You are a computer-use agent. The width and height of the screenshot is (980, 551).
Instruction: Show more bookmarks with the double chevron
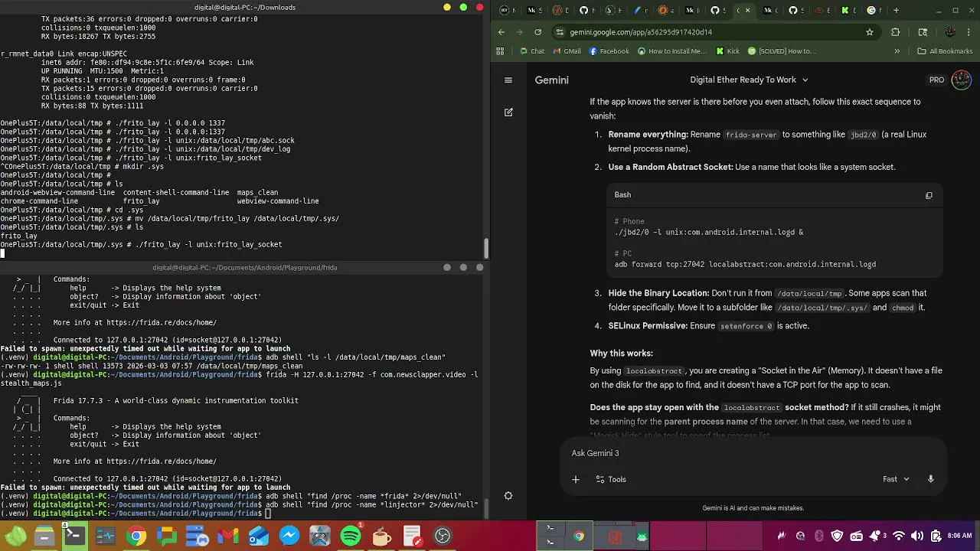pos(897,51)
